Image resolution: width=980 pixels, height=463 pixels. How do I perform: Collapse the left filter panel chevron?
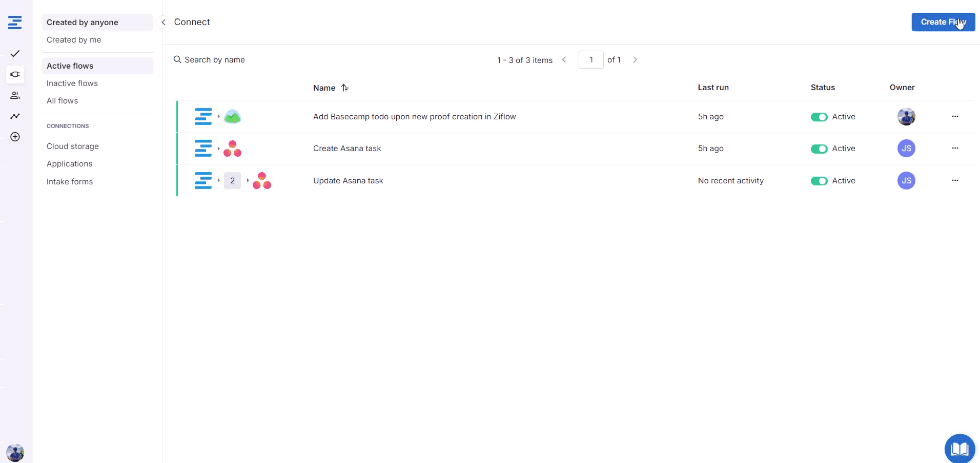[x=163, y=22]
